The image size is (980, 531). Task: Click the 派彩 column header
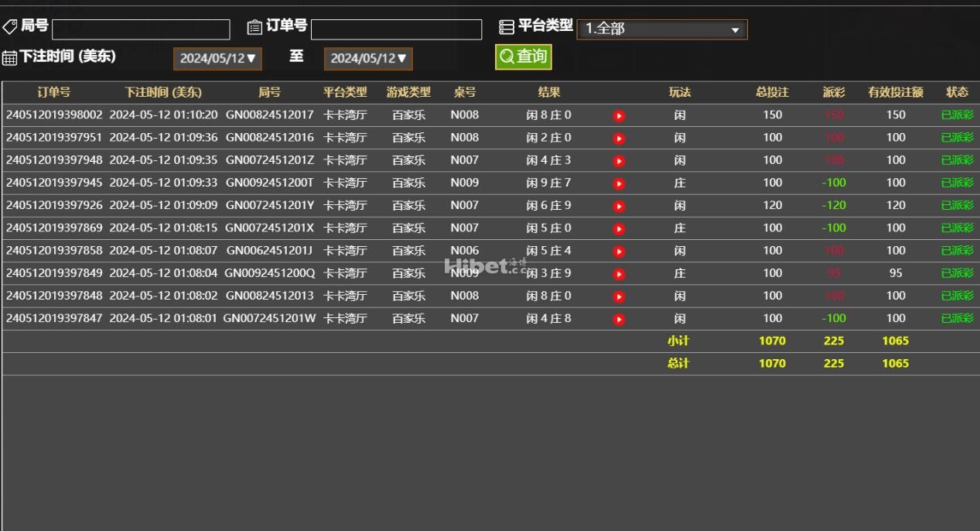(834, 92)
